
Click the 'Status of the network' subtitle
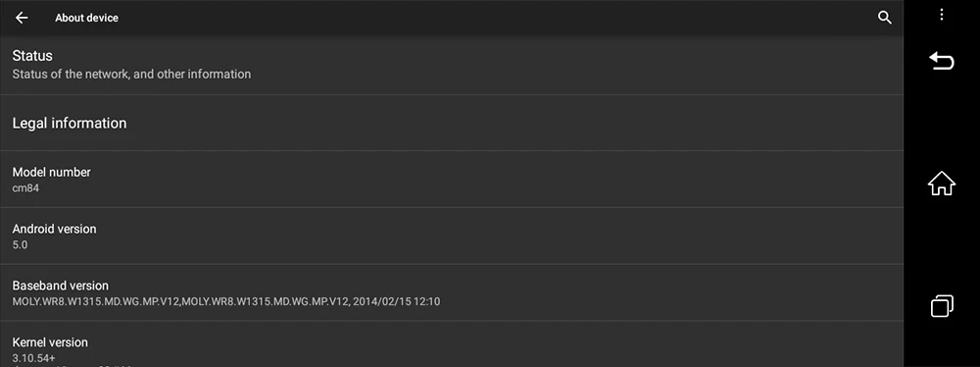click(132, 74)
